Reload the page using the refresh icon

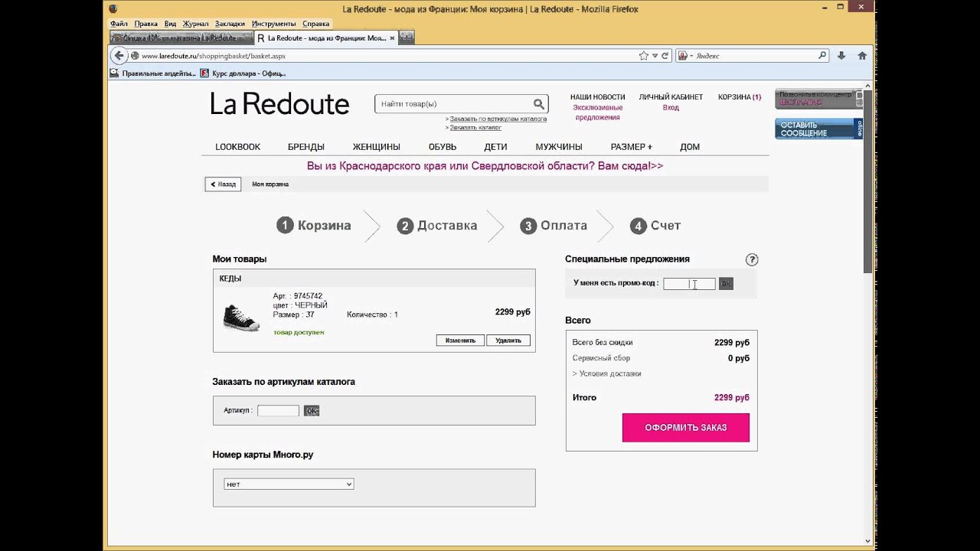point(665,56)
